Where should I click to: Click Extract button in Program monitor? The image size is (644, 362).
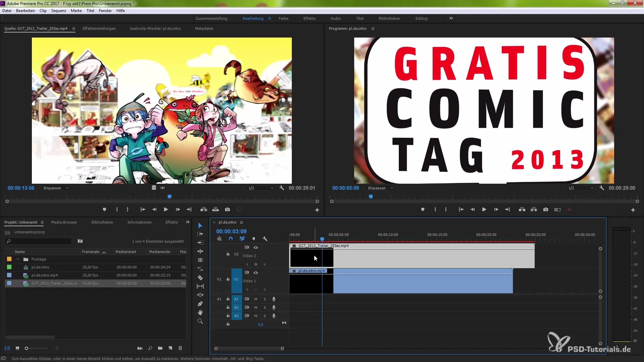[x=534, y=209]
